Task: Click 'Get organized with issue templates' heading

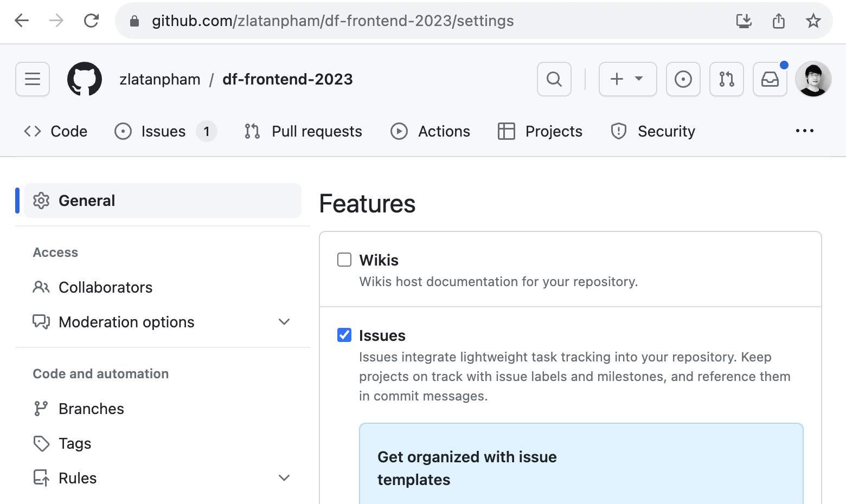Action: pyautogui.click(x=467, y=468)
